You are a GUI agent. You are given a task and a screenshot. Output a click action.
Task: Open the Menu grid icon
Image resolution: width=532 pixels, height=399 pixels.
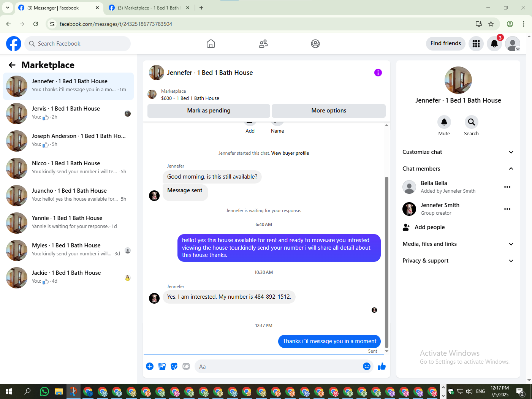click(476, 44)
